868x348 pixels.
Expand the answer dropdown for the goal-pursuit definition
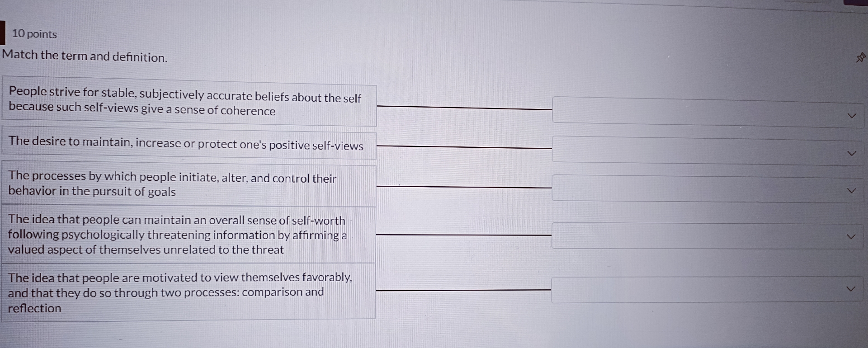(x=852, y=191)
